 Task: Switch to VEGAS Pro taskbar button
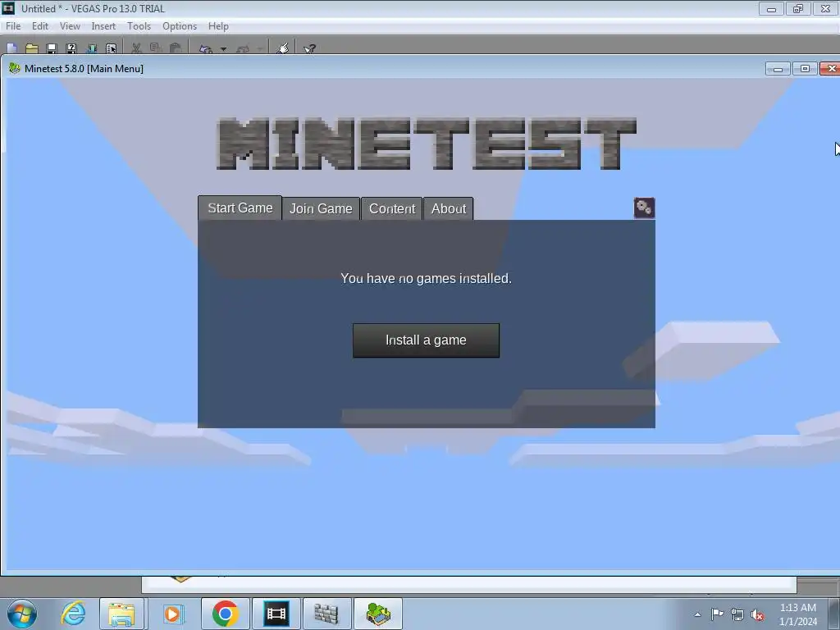coord(276,614)
